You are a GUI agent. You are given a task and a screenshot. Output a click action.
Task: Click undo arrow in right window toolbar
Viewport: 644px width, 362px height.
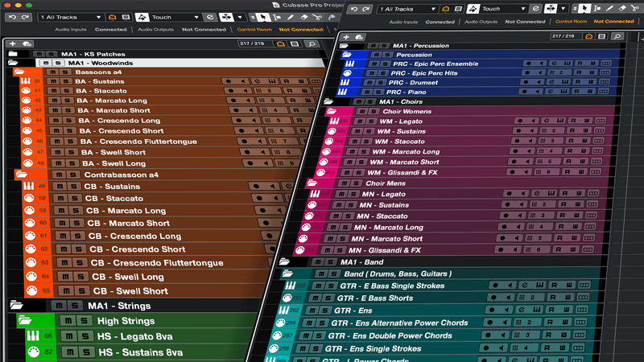pyautogui.click(x=354, y=9)
